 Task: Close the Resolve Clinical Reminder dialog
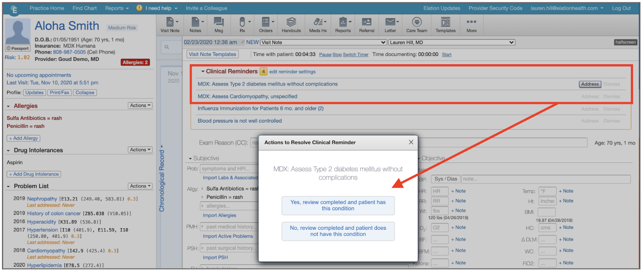point(411,142)
